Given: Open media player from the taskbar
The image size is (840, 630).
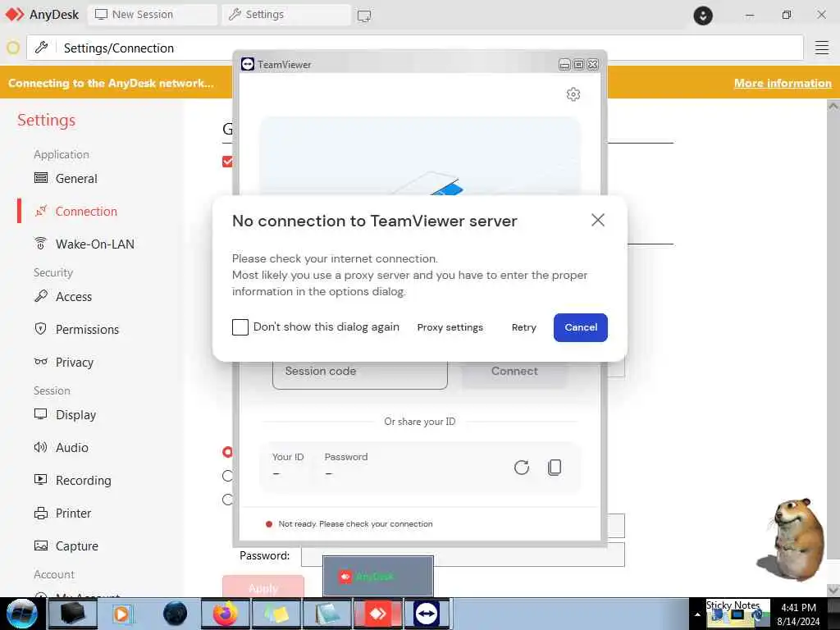Looking at the screenshot, I should coord(123,614).
